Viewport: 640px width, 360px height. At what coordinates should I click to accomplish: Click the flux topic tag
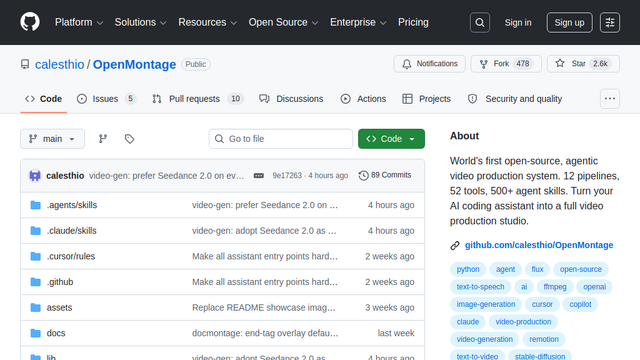(x=537, y=269)
